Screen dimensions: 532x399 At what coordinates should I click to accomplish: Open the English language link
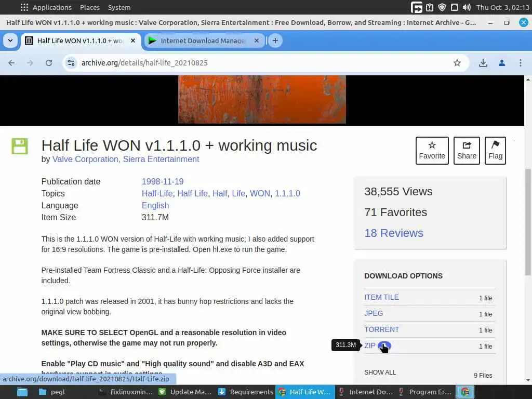click(x=155, y=206)
